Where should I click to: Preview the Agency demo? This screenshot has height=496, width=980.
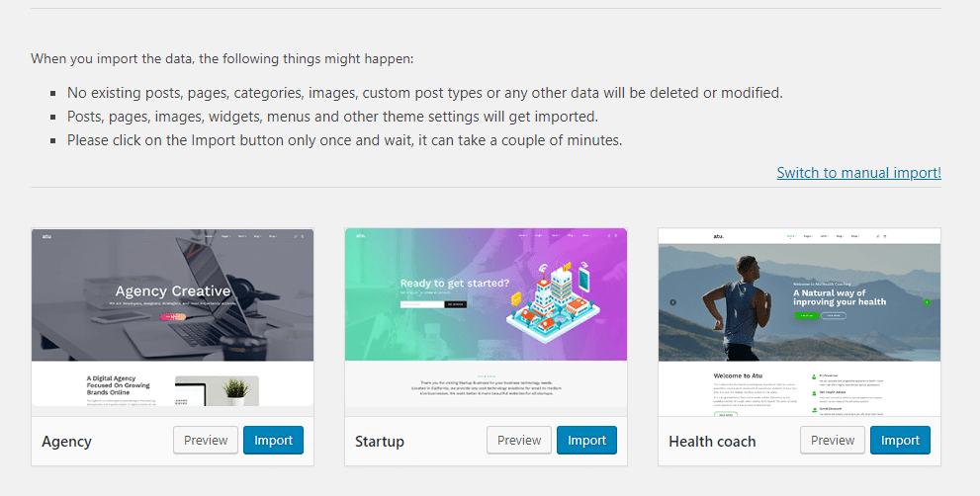[206, 441]
